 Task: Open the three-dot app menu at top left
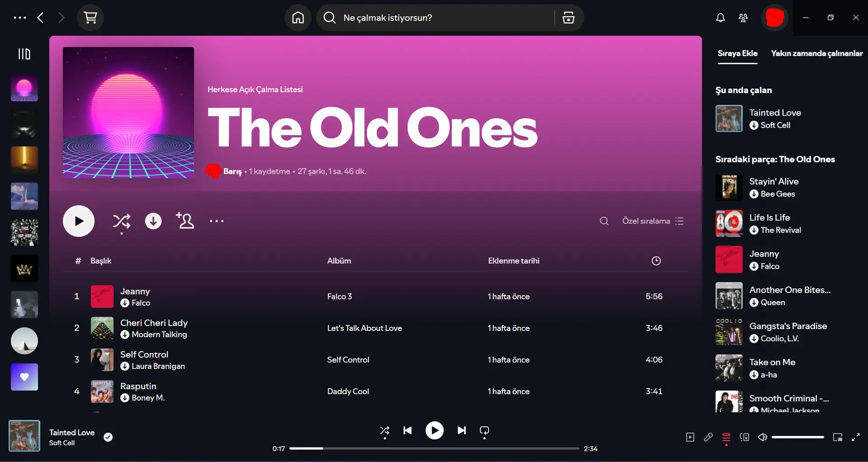pos(19,18)
